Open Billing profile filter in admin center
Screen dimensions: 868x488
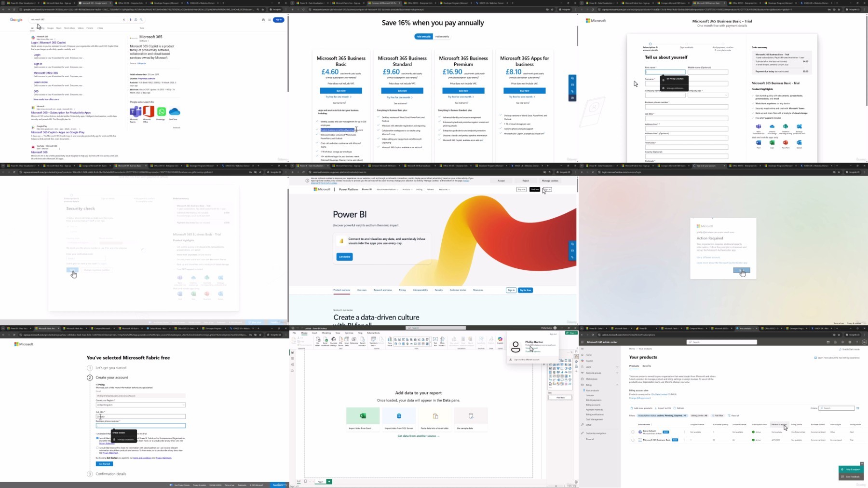point(699,416)
